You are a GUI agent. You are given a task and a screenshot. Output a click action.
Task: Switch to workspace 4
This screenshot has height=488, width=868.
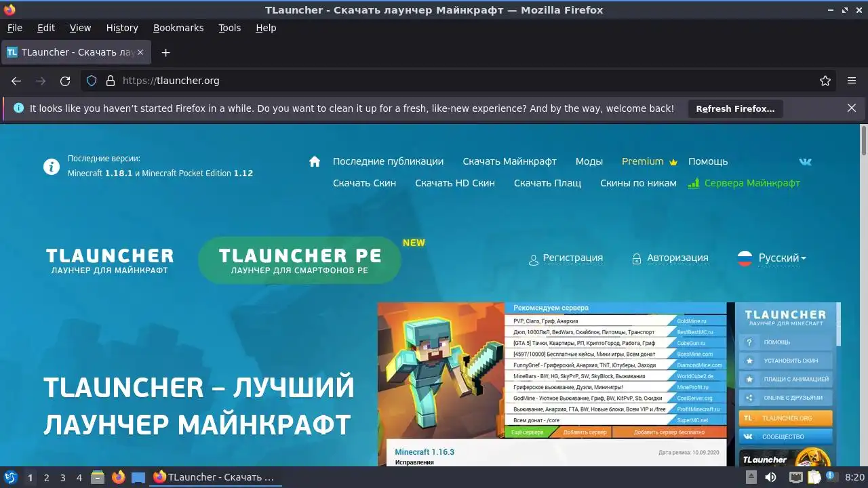pos(79,478)
